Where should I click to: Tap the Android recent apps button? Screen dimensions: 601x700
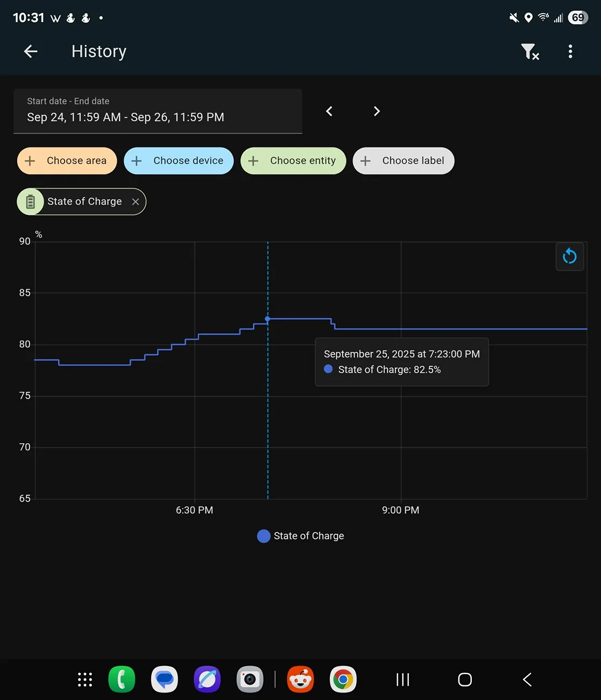402,680
